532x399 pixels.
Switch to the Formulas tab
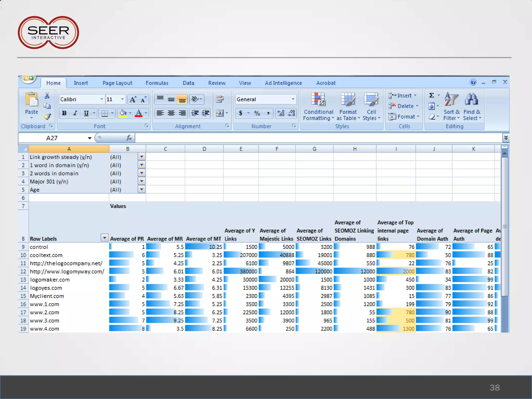coord(157,83)
